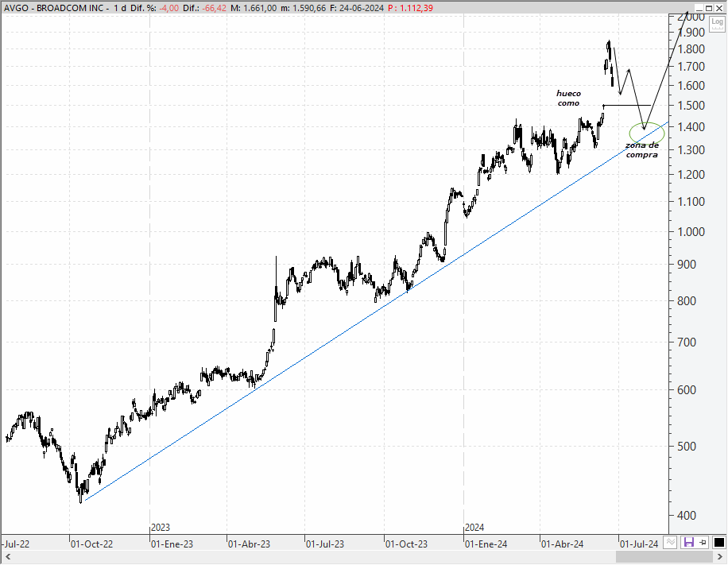Click the 1.800 price axis label
728x565 pixels.
[691, 49]
